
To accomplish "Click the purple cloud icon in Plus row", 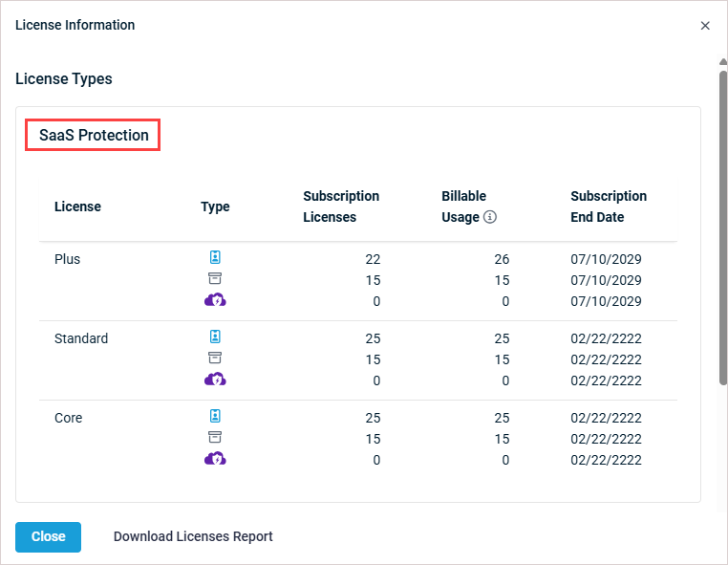I will (x=215, y=300).
